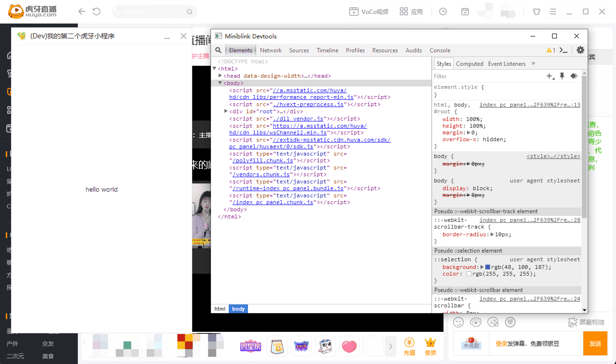Click the devtools search magnifier icon
The width and height of the screenshot is (616, 364).
(218, 50)
